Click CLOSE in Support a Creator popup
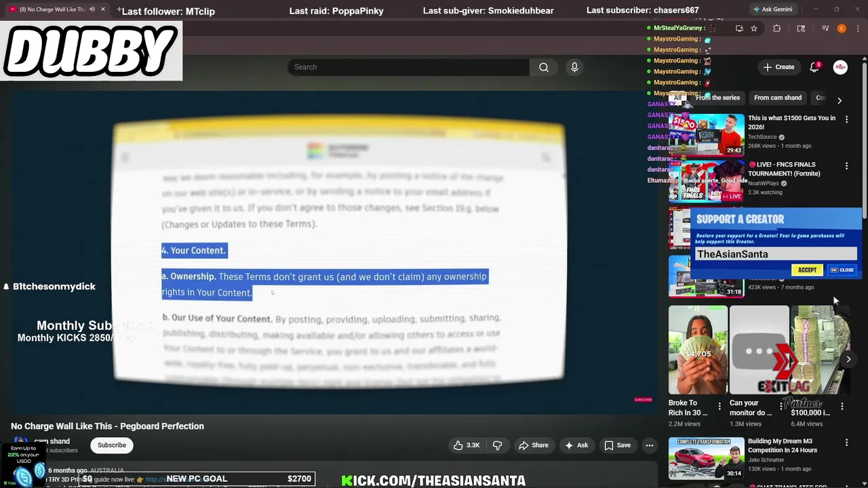This screenshot has width=868, height=488. [x=842, y=270]
